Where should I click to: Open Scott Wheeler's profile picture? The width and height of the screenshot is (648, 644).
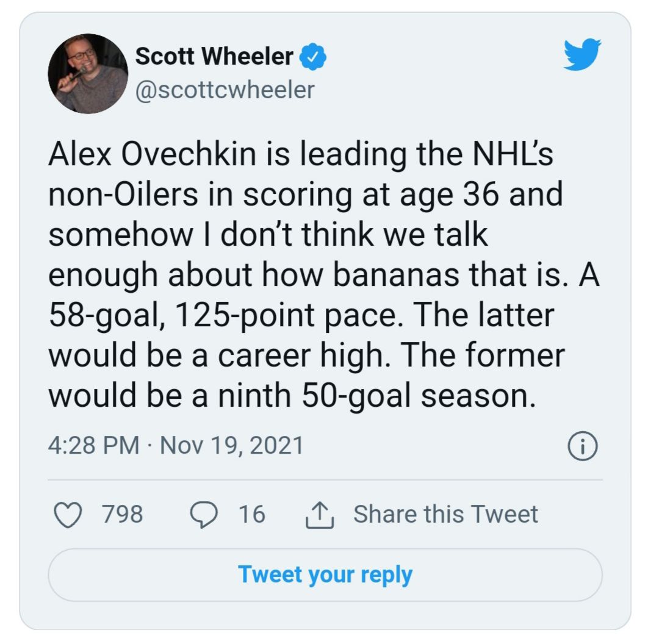pos(88,73)
